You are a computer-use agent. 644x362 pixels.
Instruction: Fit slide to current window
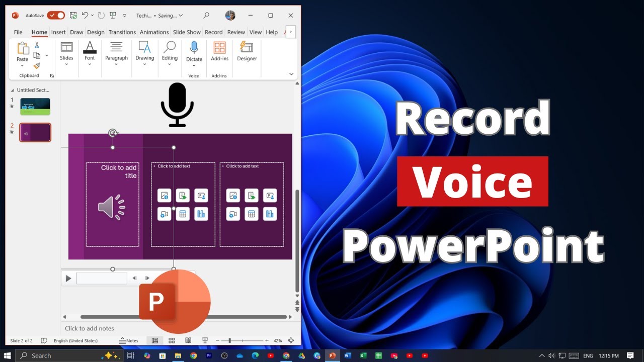pos(291,340)
